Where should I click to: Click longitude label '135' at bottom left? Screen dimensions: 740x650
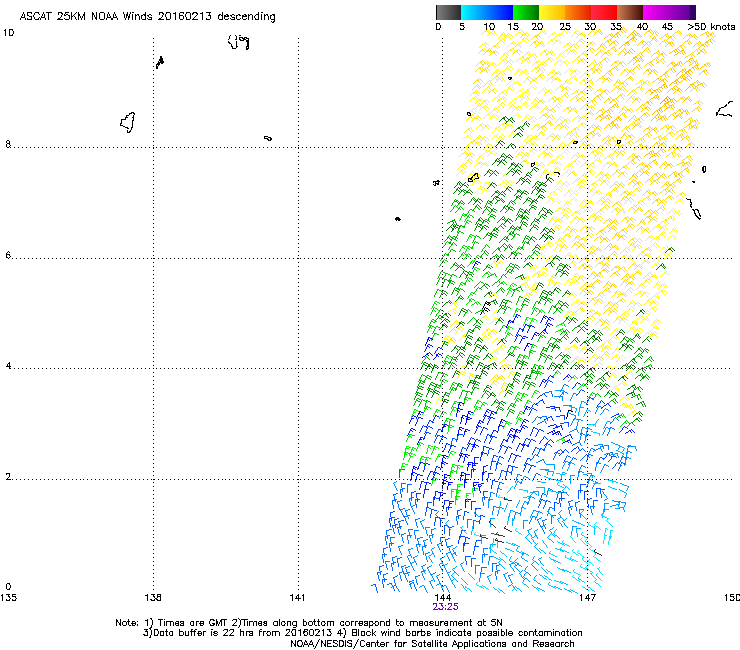8,598
